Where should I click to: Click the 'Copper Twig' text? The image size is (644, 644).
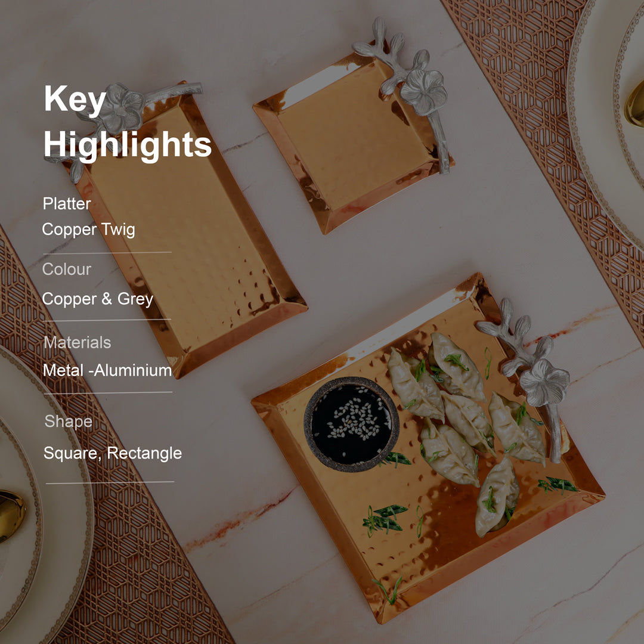point(88,229)
